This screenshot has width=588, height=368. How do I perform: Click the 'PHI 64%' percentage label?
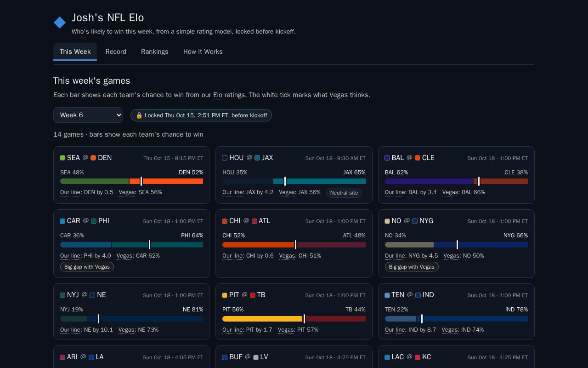click(x=192, y=236)
